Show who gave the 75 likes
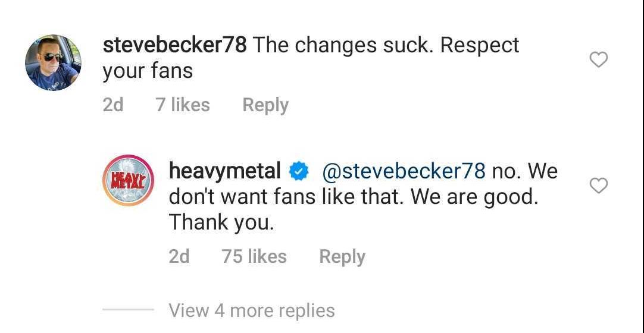This screenshot has width=644, height=333. (254, 257)
